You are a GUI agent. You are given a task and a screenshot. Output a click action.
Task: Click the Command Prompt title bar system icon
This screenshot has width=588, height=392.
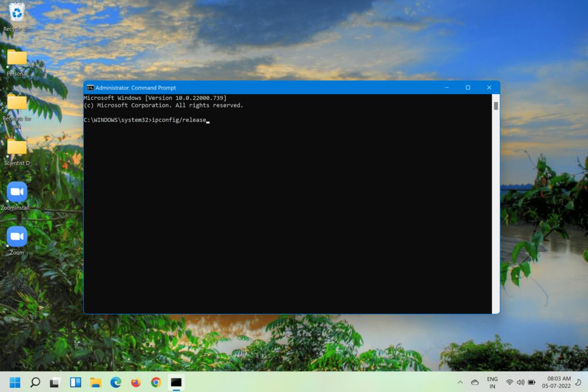[90, 88]
